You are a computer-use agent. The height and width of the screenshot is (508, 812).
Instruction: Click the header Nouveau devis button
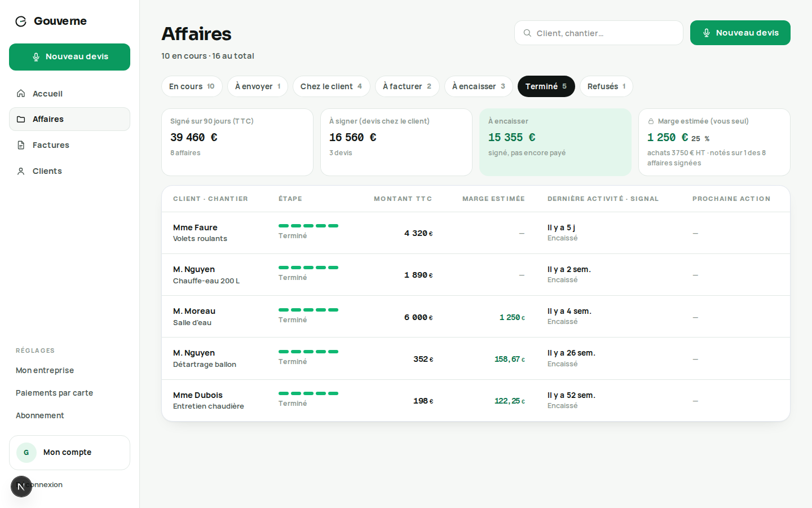[x=740, y=33]
